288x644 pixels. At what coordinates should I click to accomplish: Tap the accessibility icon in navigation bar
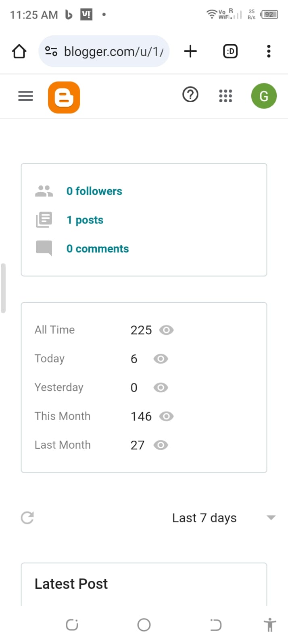click(x=270, y=625)
